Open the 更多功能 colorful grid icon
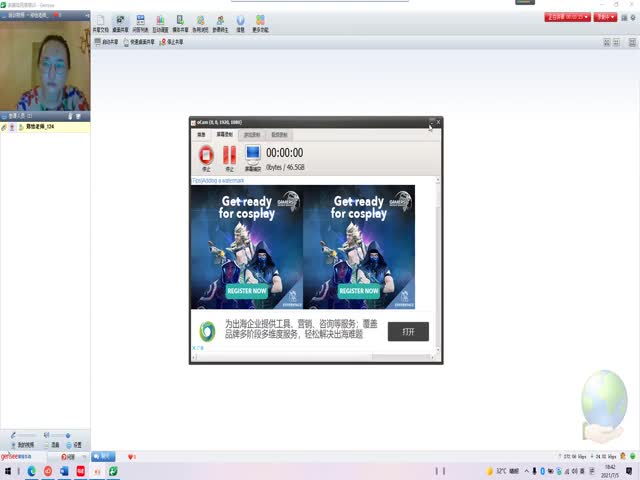The width and height of the screenshot is (640, 480). (x=260, y=24)
